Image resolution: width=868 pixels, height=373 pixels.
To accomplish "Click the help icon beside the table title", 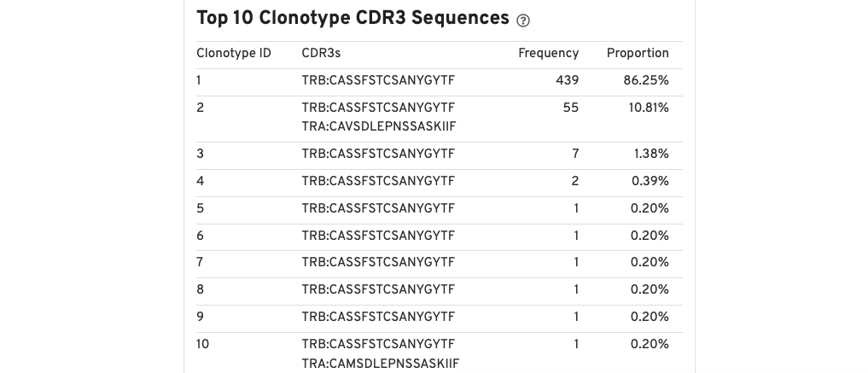I will coord(523,20).
